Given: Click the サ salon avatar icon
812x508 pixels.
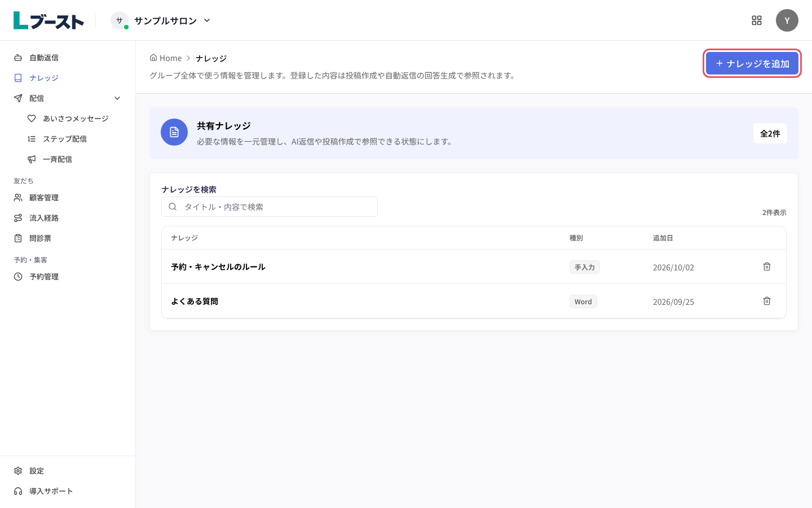Looking at the screenshot, I should (120, 20).
